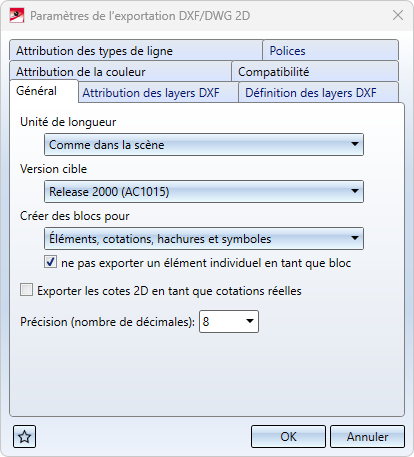The width and height of the screenshot is (414, 457).
Task: Click the favorites star icon
Action: pyautogui.click(x=24, y=436)
